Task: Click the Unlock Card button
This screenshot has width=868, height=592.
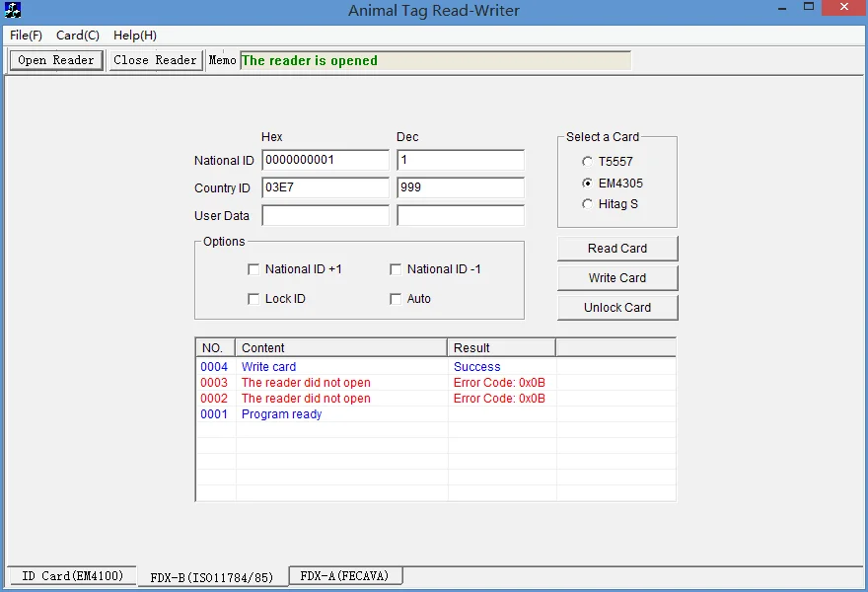Action: click(x=617, y=307)
